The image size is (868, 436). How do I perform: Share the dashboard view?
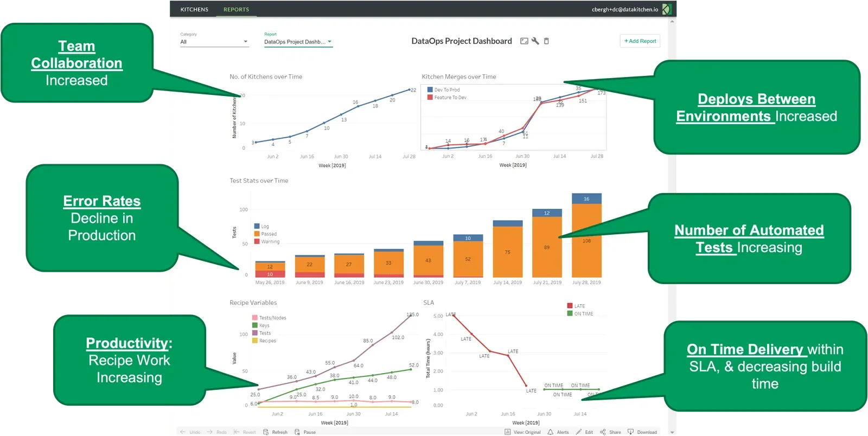[610, 432]
